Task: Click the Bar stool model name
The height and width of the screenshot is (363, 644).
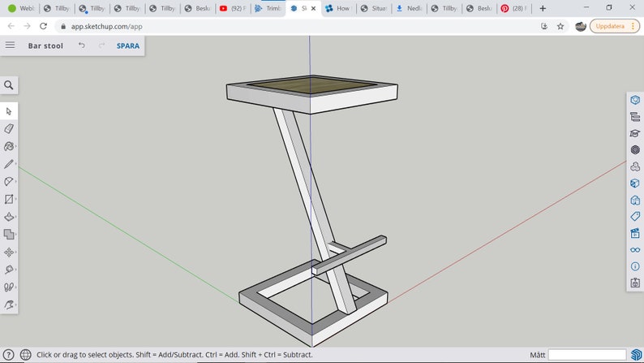Action: 45,45
